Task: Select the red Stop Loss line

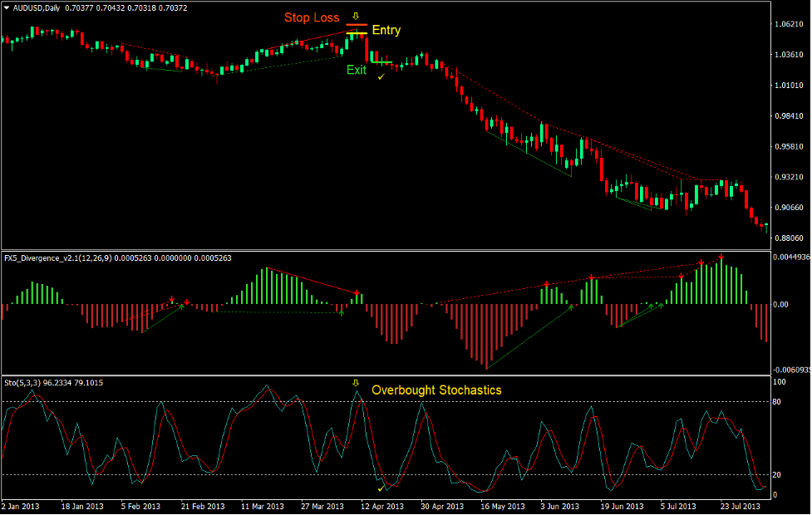Action: point(357,26)
